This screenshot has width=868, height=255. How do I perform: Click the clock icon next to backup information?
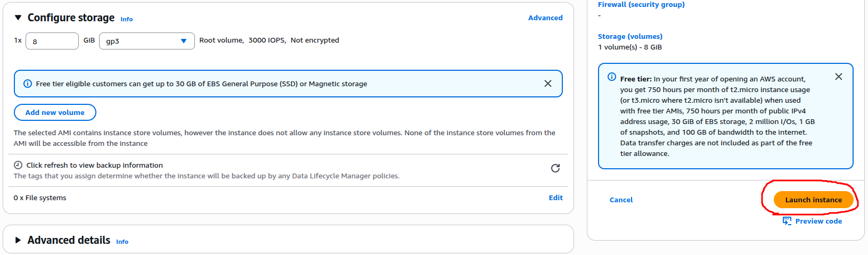pyautogui.click(x=18, y=165)
